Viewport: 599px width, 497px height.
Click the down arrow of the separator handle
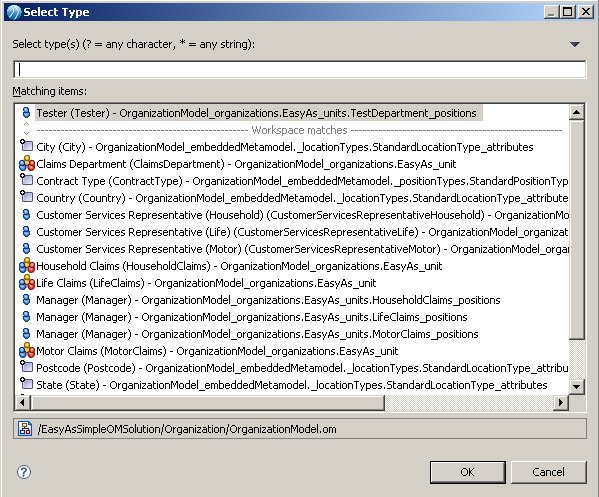26,133
